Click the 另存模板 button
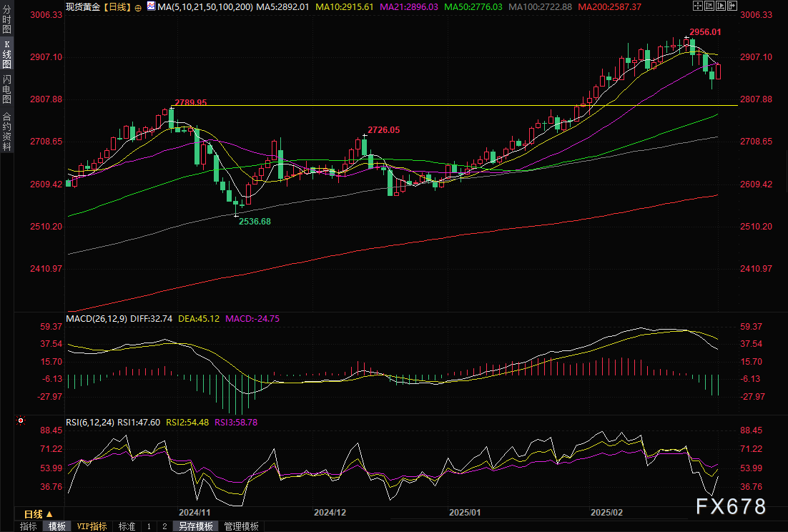The image size is (788, 532). tap(196, 526)
